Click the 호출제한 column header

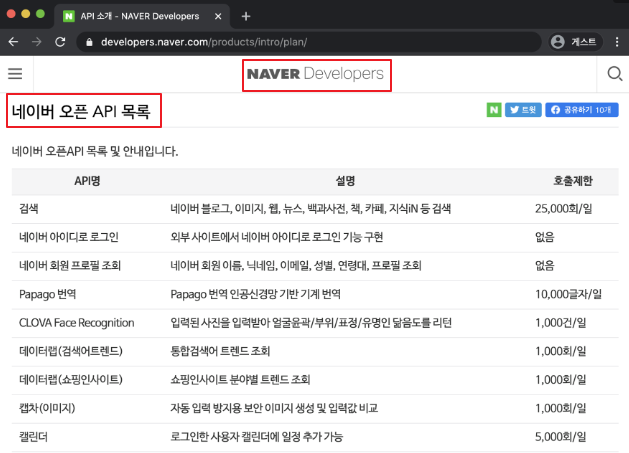pos(573,181)
